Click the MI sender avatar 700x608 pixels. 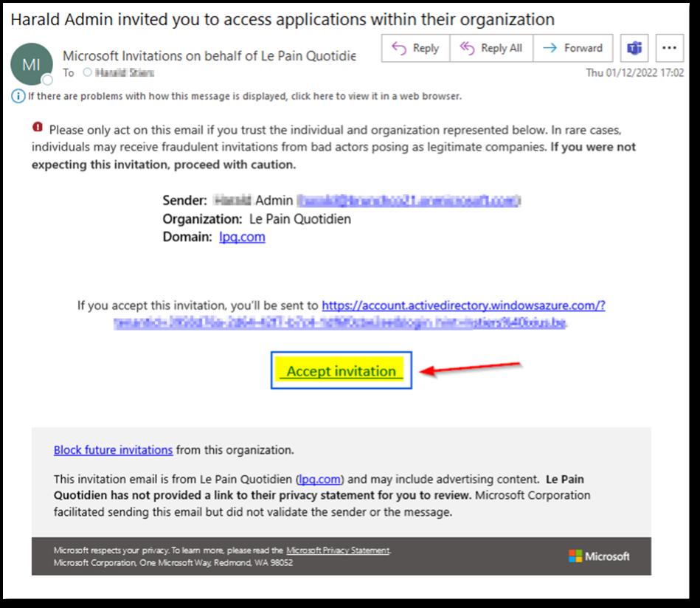[x=31, y=64]
